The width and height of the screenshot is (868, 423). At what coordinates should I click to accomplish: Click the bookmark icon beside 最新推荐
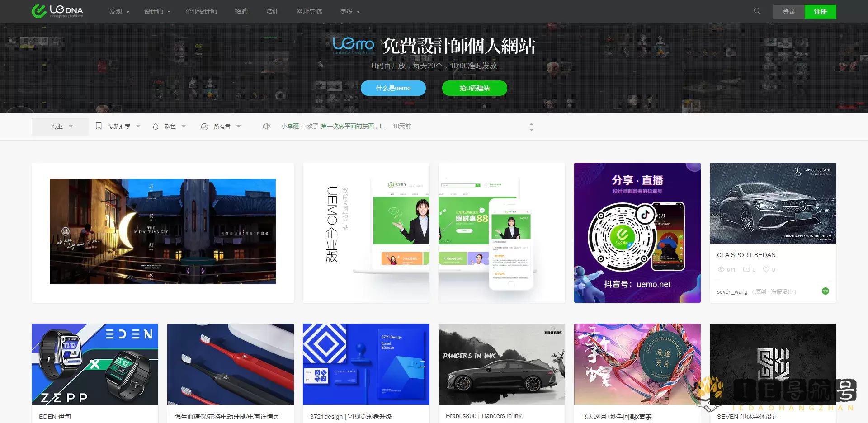99,126
